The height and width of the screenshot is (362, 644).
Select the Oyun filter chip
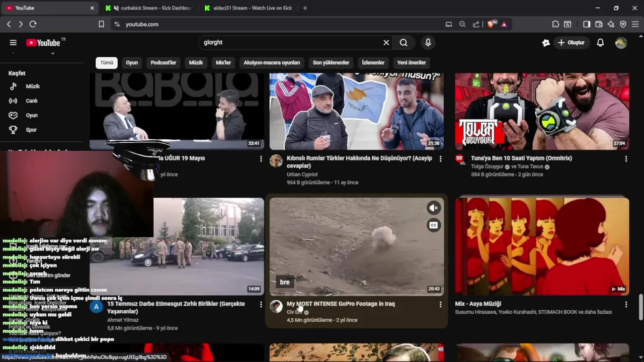coord(132,63)
